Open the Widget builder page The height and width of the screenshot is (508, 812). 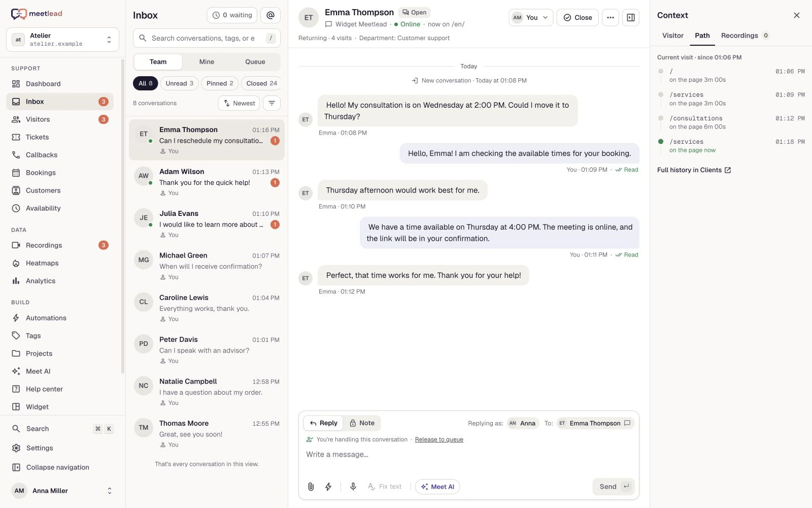[x=60, y=407]
